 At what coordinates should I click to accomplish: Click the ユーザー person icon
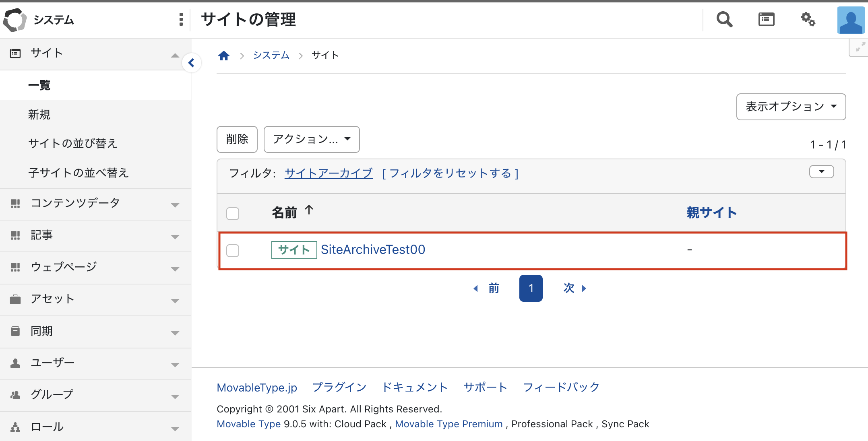pyautogui.click(x=15, y=363)
